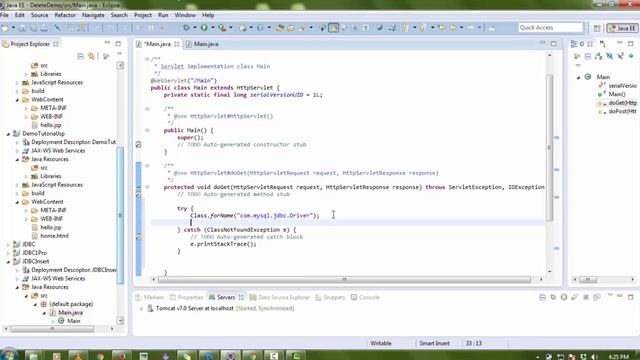Click the Open Web Browser globe icon
Viewport: 640px width, 360px height.
tap(380, 28)
